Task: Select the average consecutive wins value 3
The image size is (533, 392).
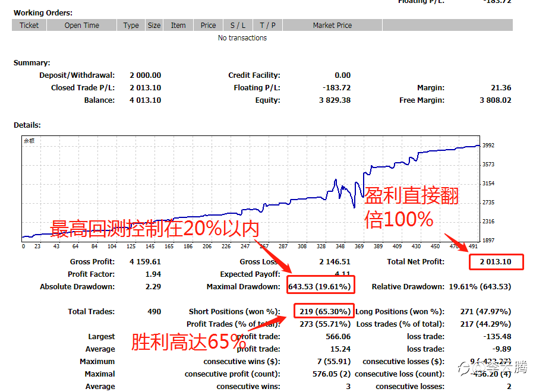Action: tap(348, 387)
